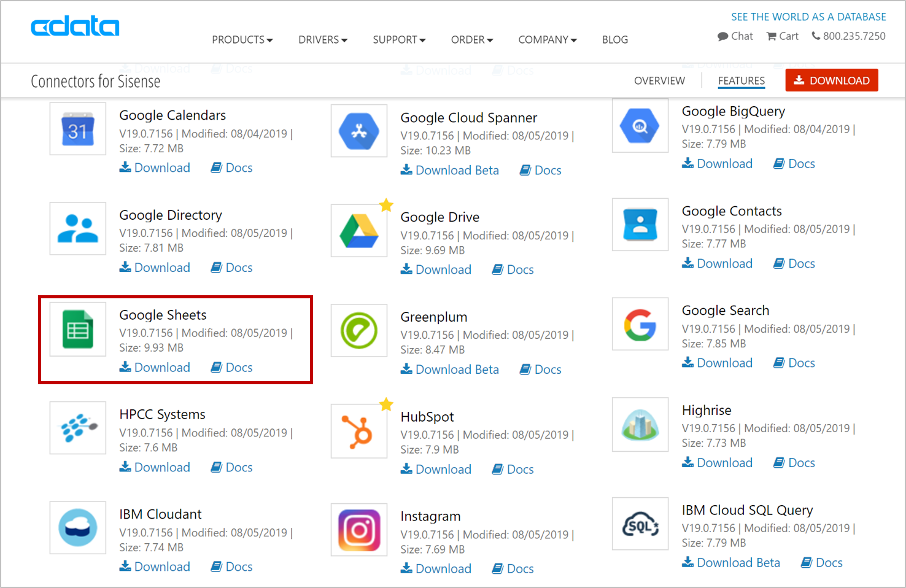906x588 pixels.
Task: Click the CData logo
Action: point(75,26)
